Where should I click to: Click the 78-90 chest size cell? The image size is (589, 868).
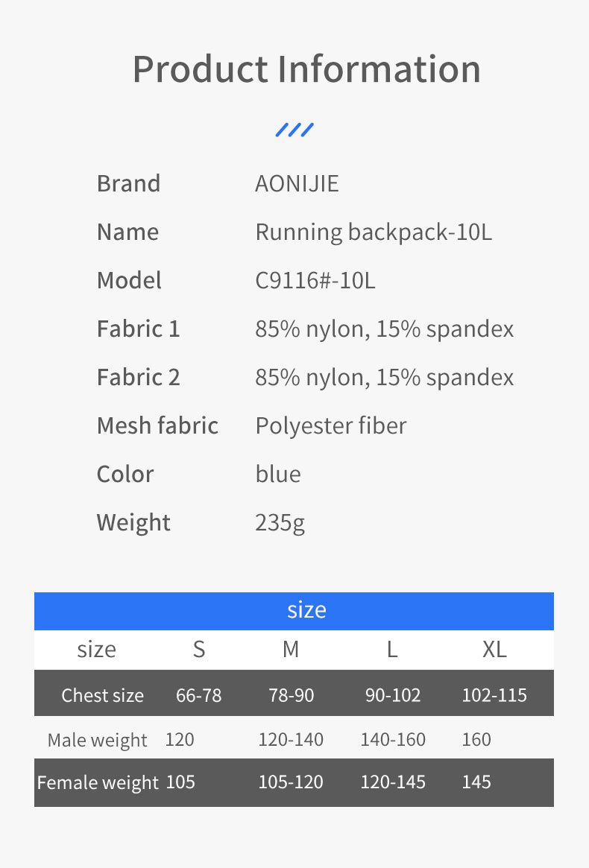pyautogui.click(x=291, y=695)
